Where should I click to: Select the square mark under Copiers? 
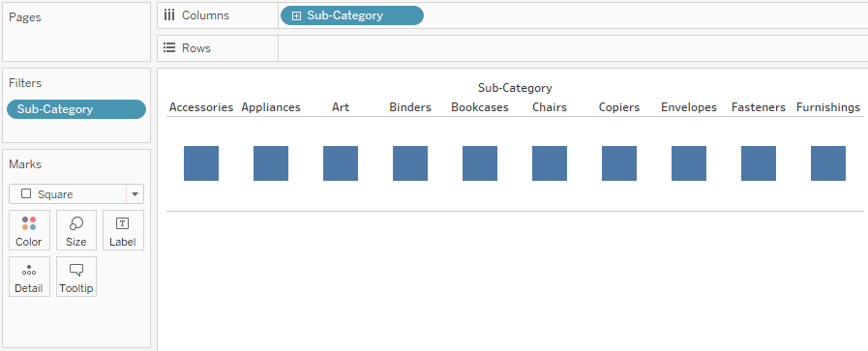tap(619, 163)
